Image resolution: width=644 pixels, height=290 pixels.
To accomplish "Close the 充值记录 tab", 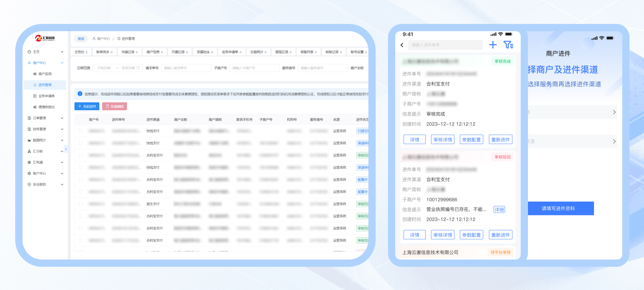I will 137,52.
